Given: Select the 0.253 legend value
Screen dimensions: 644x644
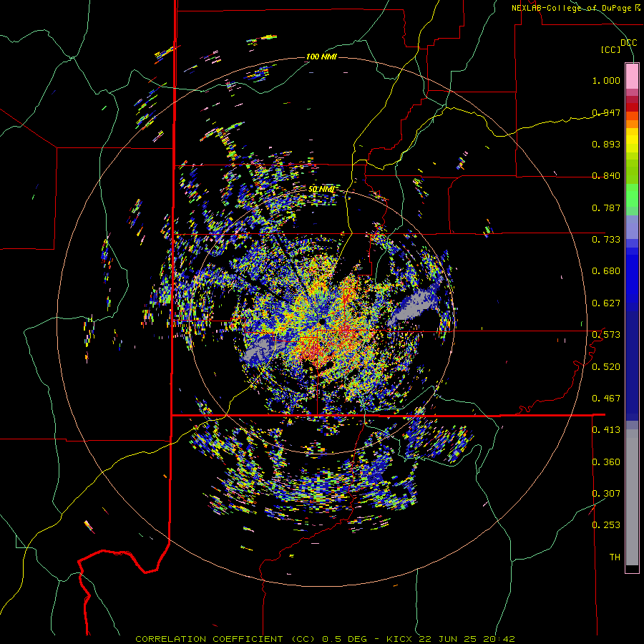Looking at the screenshot, I should tap(606, 525).
